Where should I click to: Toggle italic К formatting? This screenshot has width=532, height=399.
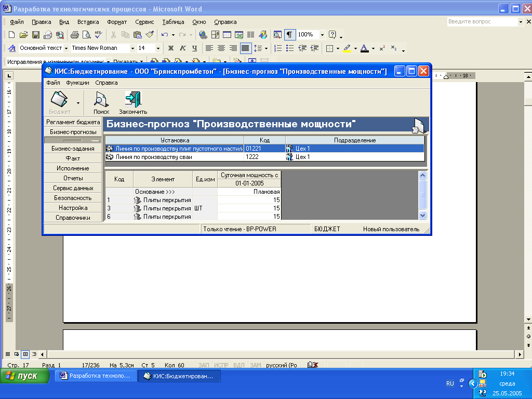coord(182,48)
